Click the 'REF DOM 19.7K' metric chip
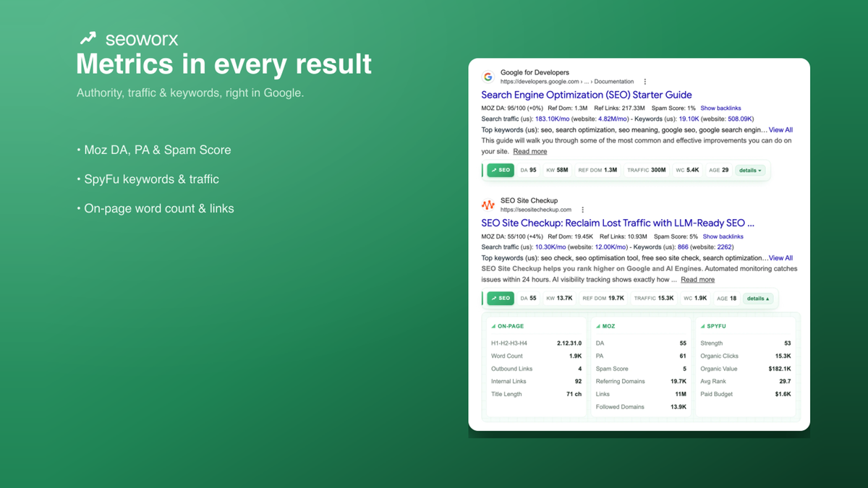Viewport: 868px width, 488px height. (603, 298)
